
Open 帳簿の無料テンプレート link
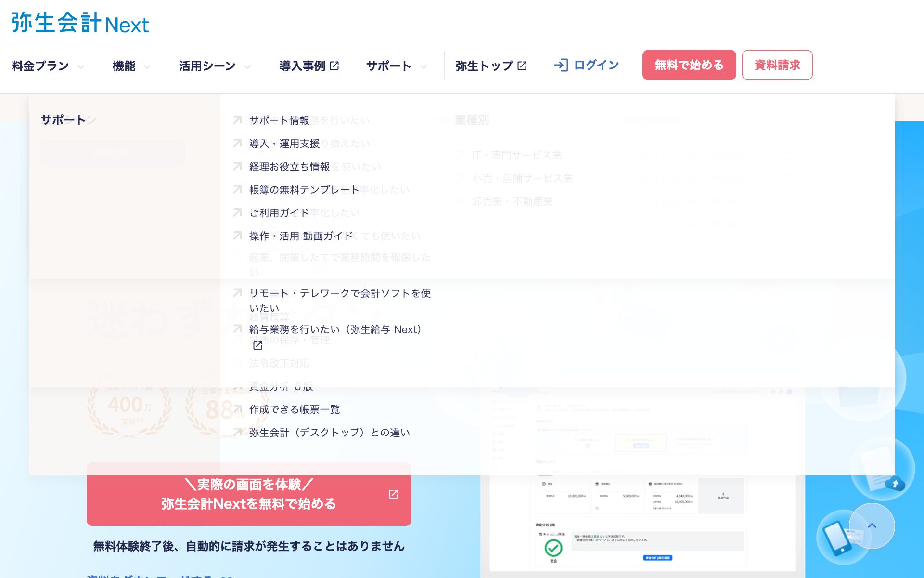pos(304,190)
